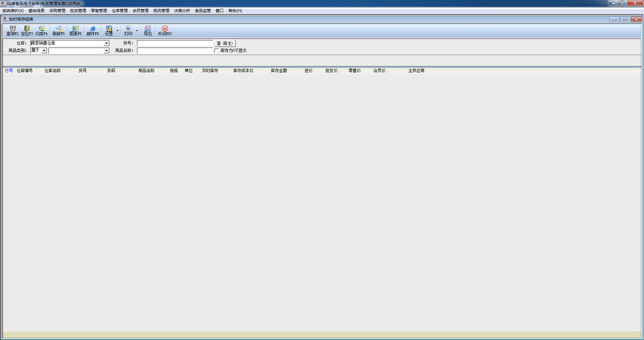
Task: Open the 决策分析 menu
Action: tap(182, 11)
